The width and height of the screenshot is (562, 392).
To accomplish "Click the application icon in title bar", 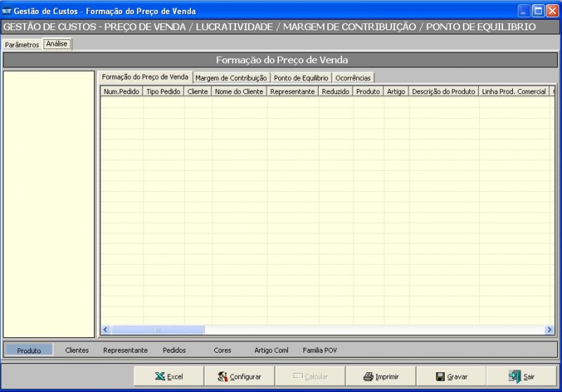I will [x=7, y=11].
